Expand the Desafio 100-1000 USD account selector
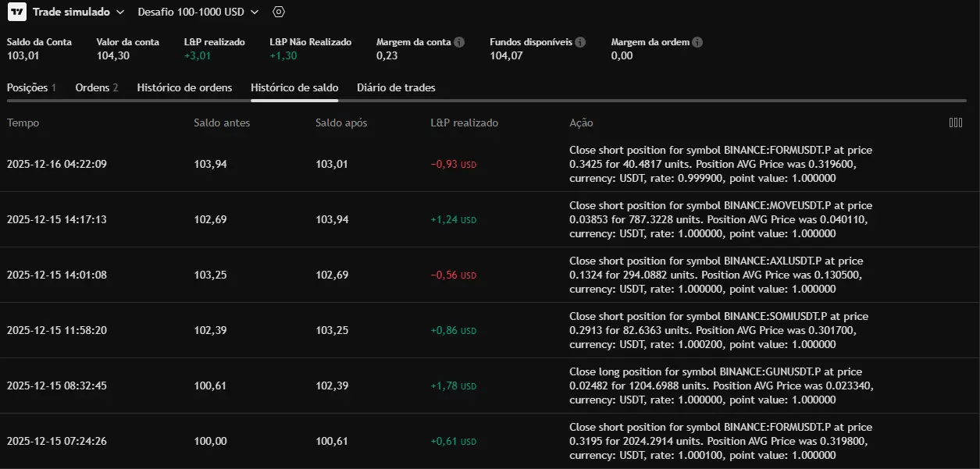 (x=198, y=12)
